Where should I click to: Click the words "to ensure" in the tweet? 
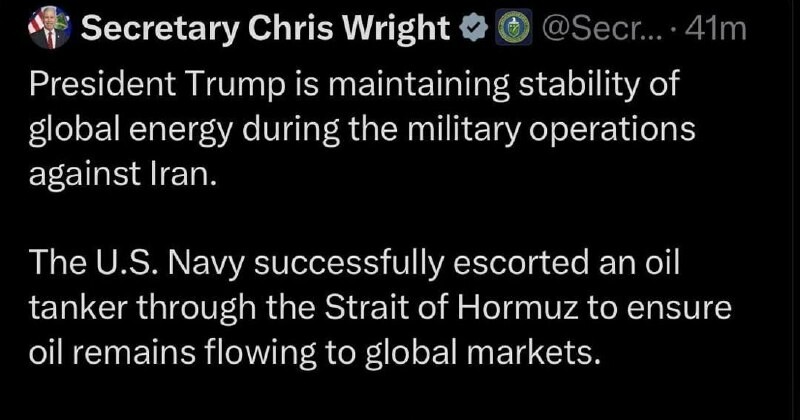(x=684, y=308)
